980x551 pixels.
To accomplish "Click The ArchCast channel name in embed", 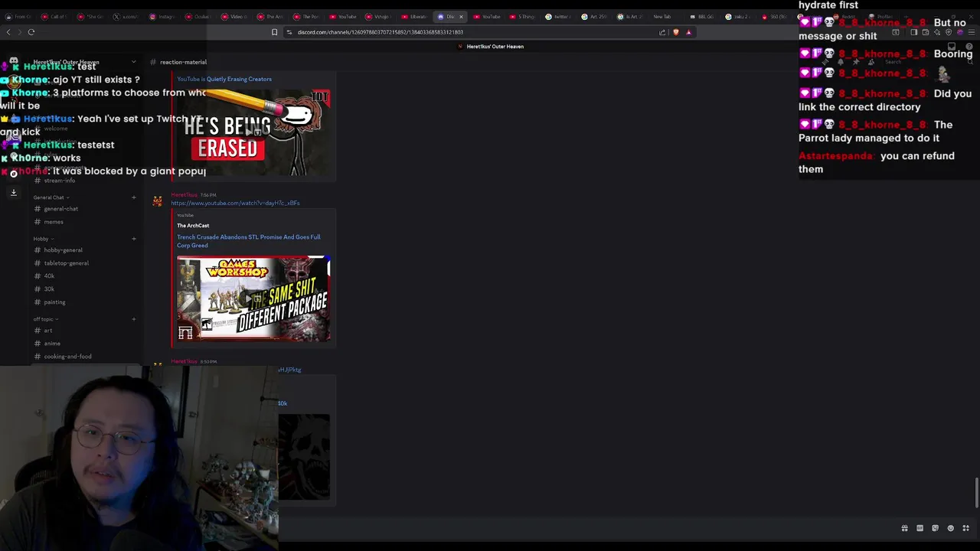I will (x=193, y=226).
